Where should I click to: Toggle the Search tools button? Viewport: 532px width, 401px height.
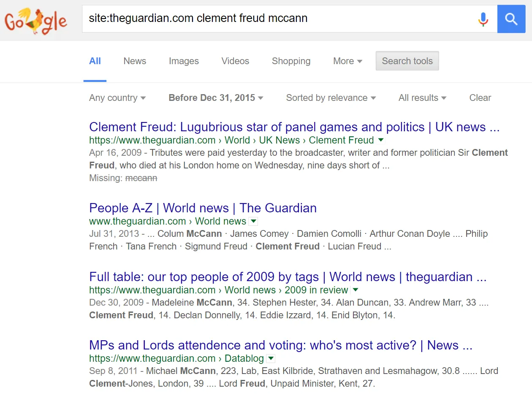(407, 61)
